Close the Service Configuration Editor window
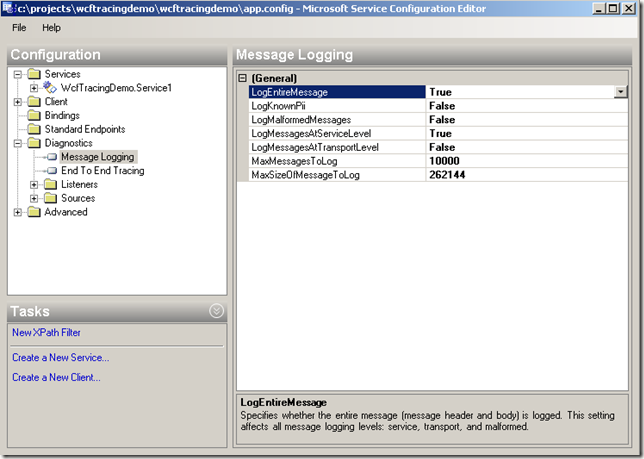644x459 pixels. click(629, 8)
